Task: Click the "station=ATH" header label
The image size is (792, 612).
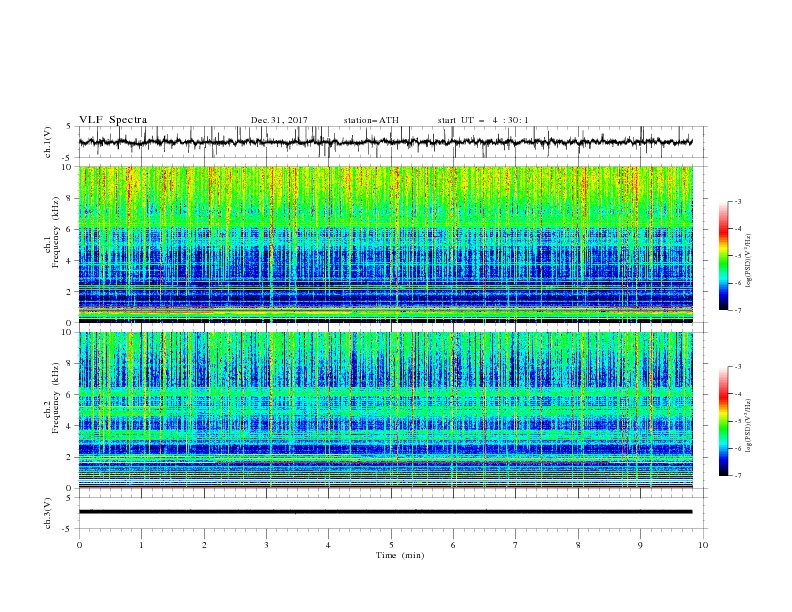Action: click(371, 120)
